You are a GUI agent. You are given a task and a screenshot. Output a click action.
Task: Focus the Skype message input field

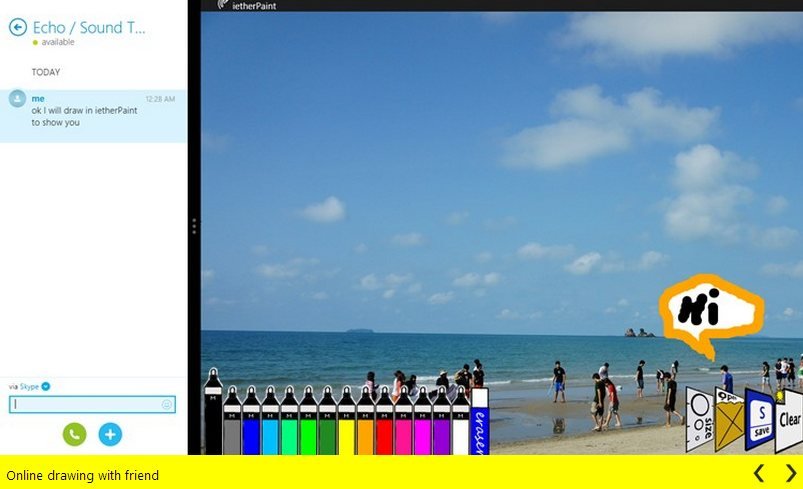[x=92, y=405]
